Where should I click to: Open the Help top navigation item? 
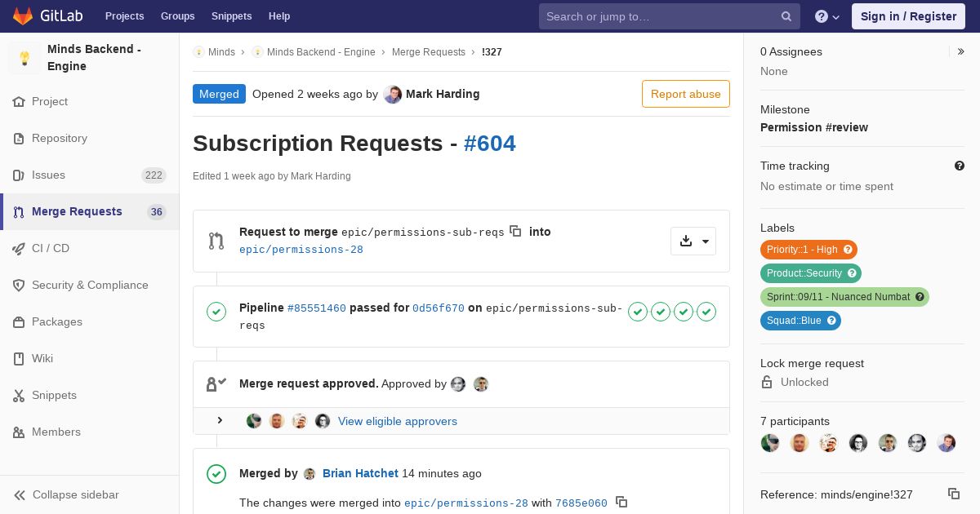click(279, 16)
